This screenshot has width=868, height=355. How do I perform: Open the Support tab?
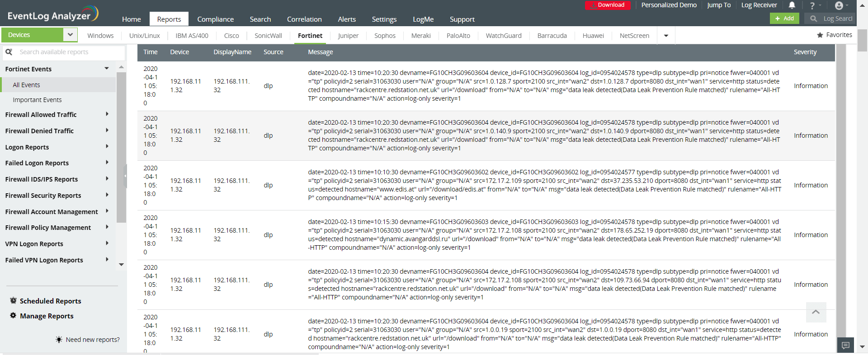click(462, 19)
